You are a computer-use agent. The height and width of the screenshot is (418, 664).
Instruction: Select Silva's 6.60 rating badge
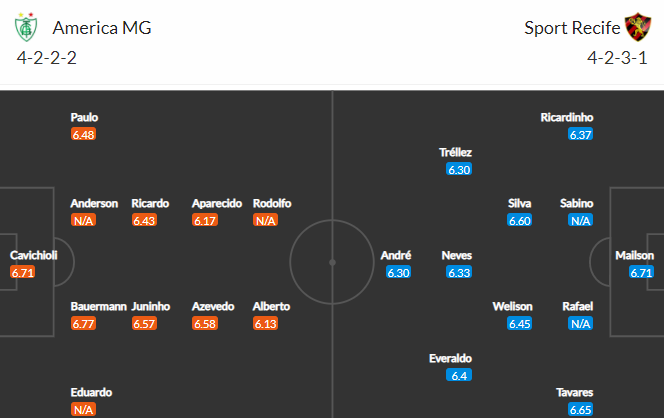[x=520, y=220]
